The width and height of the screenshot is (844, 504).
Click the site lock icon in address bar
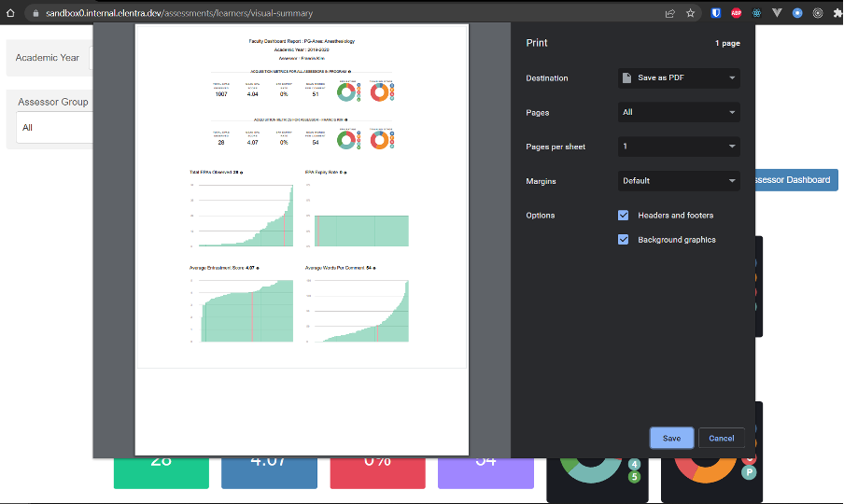point(35,13)
